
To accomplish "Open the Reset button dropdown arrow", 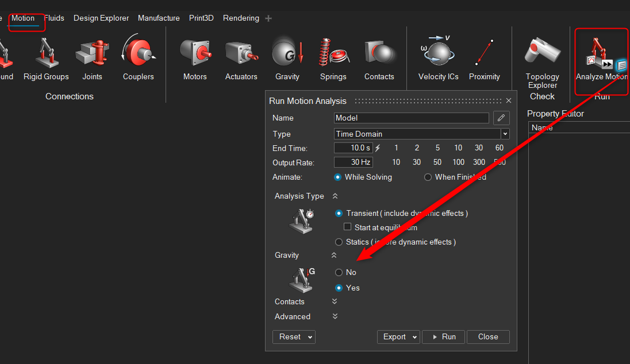I will pos(310,337).
